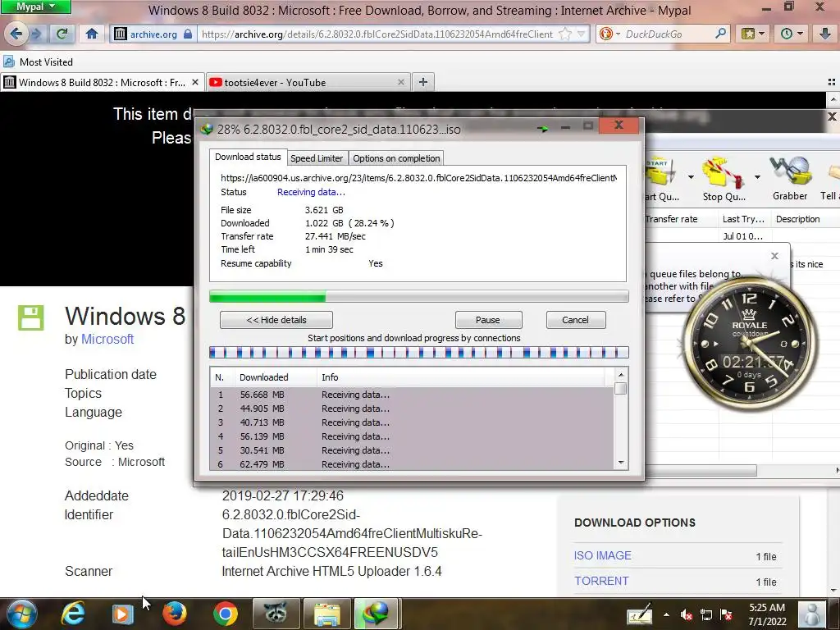This screenshot has height=630, width=840.
Task: Run the DuckDuckGo search magnifier icon
Action: tap(721, 34)
